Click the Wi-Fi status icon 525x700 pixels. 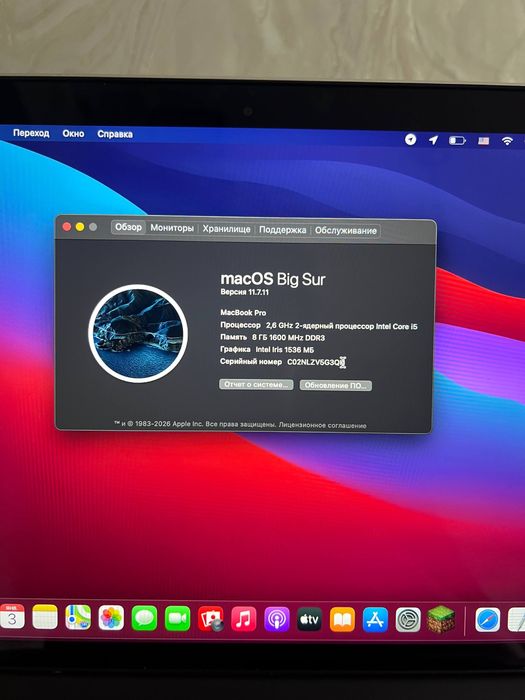[507, 141]
